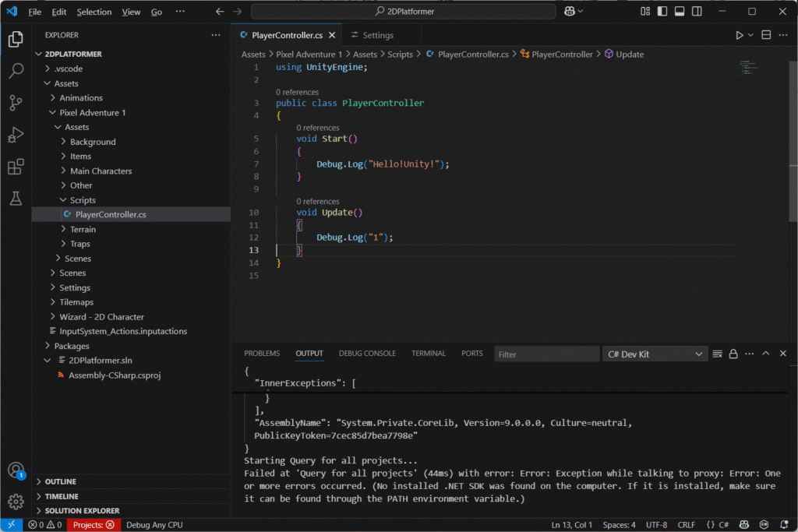Open the Extensions view
798x532 pixels.
click(16, 167)
